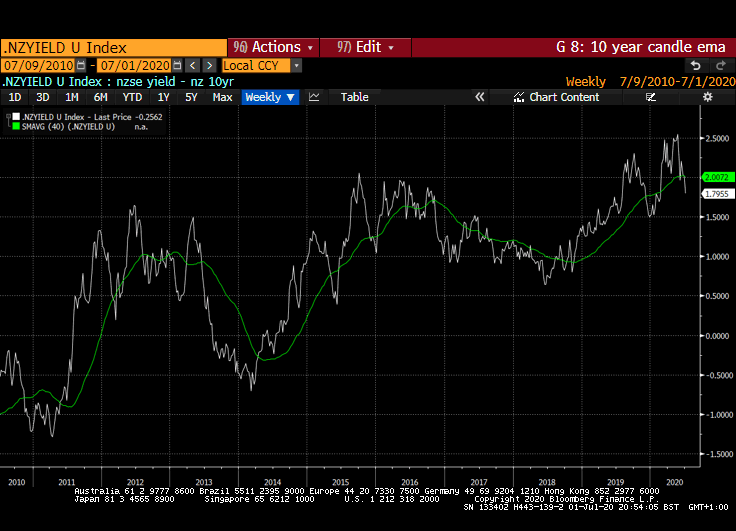Switch range to YTD
This screenshot has width=736, height=531.
(x=132, y=97)
